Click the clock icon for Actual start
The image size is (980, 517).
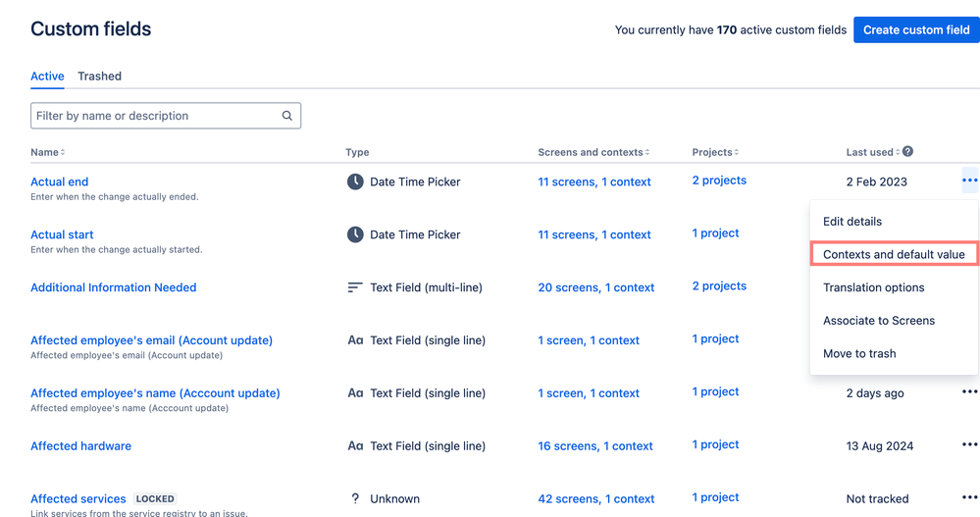pyautogui.click(x=355, y=234)
